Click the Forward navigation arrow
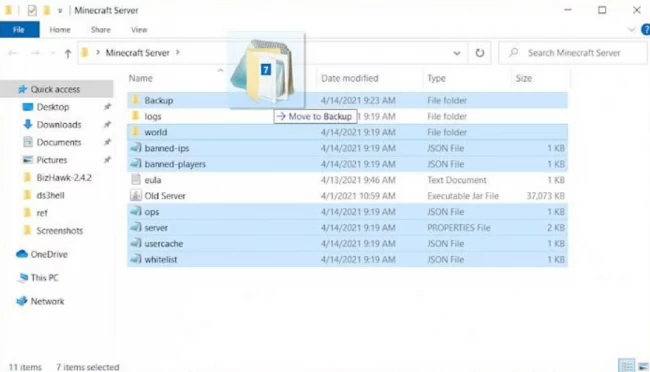Screen dimensions: 650x372 pyautogui.click(x=35, y=53)
